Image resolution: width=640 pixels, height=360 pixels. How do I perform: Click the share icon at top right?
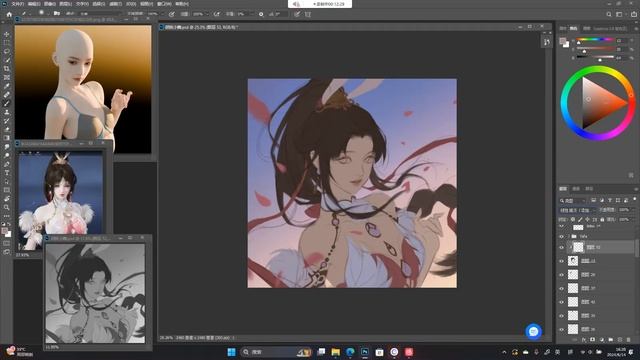pos(634,14)
